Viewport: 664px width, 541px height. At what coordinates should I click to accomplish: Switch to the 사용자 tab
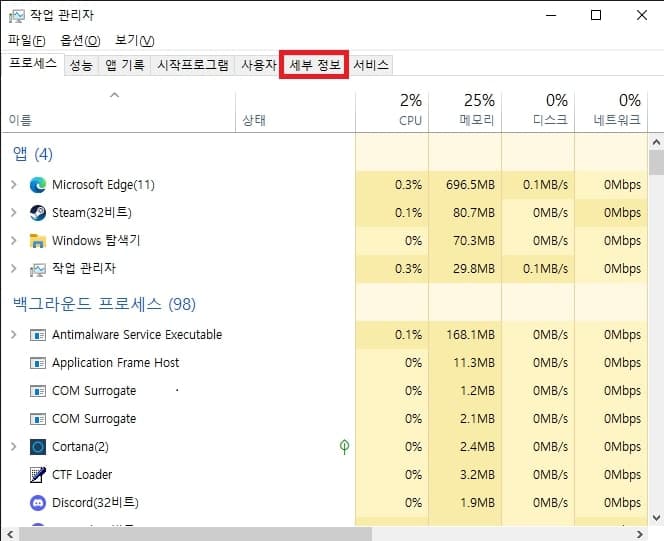258,65
